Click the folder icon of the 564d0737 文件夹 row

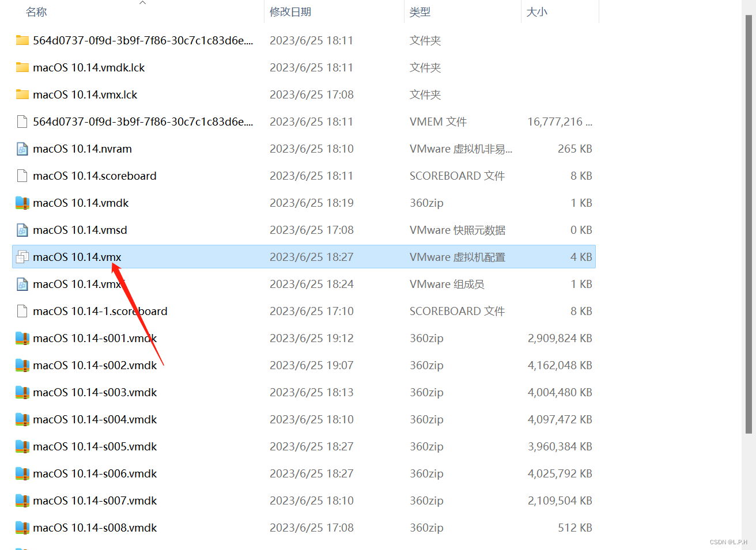point(22,40)
